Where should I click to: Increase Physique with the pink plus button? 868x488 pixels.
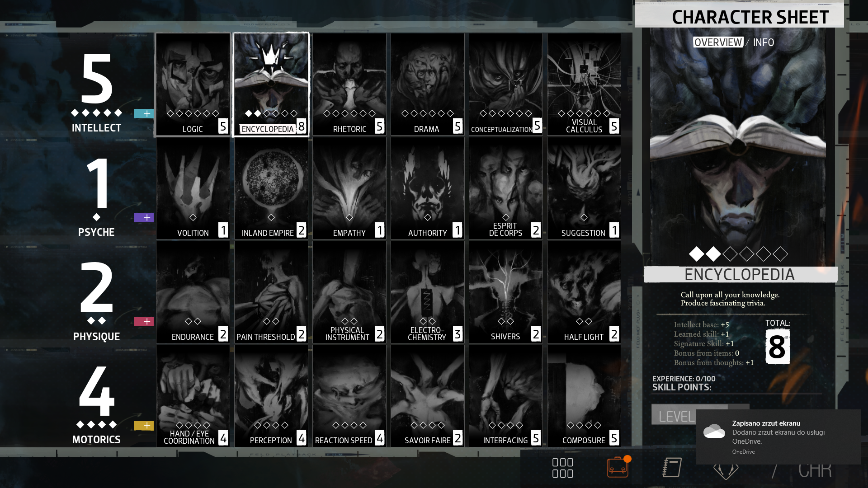144,321
